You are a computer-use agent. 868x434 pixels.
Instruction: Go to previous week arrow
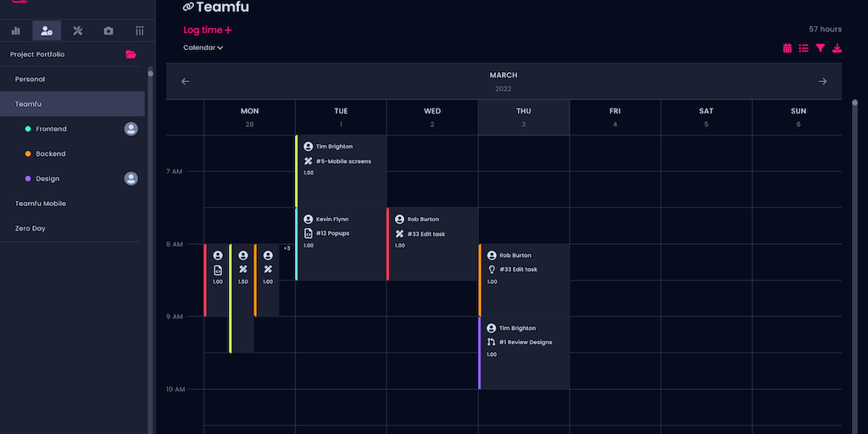[186, 81]
